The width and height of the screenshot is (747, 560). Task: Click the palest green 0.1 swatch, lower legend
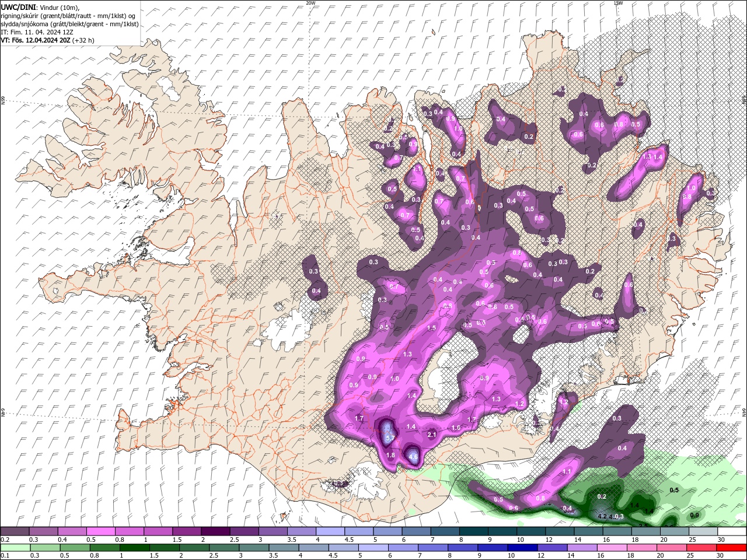pos(15,548)
